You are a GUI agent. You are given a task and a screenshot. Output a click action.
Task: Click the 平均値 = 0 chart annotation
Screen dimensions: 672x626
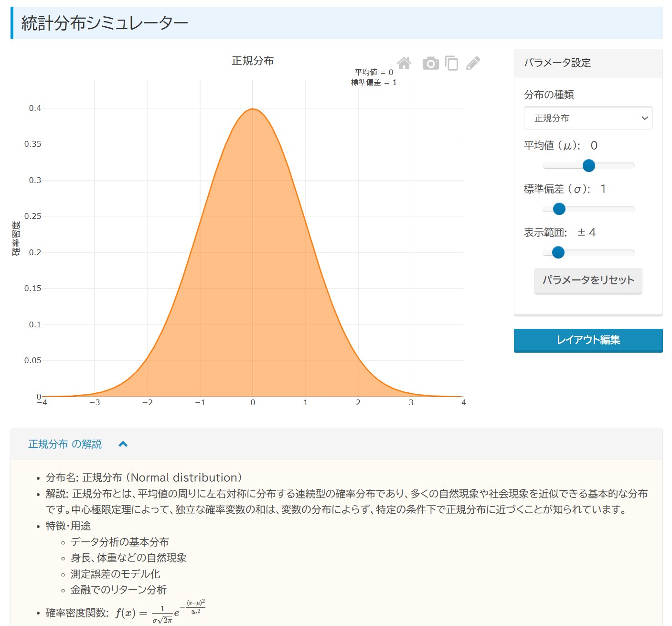(x=373, y=72)
